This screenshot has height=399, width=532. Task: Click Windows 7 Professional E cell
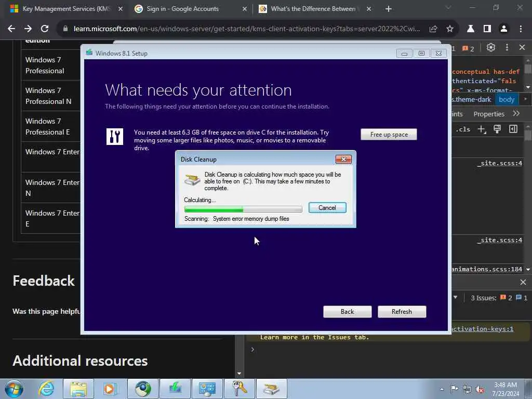coord(50,127)
